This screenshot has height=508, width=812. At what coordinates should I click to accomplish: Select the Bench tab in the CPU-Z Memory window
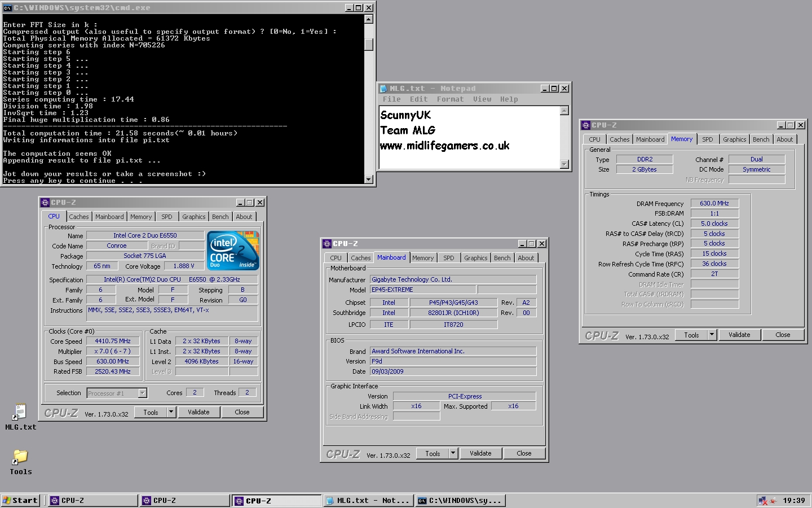(x=761, y=139)
